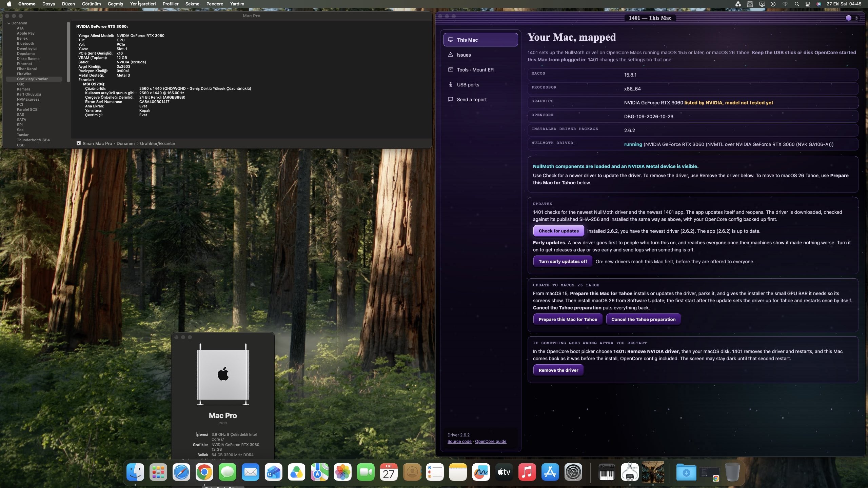Click the activity monitor icon in the menu bar
This screenshot has width=868, height=488.
[762, 4]
